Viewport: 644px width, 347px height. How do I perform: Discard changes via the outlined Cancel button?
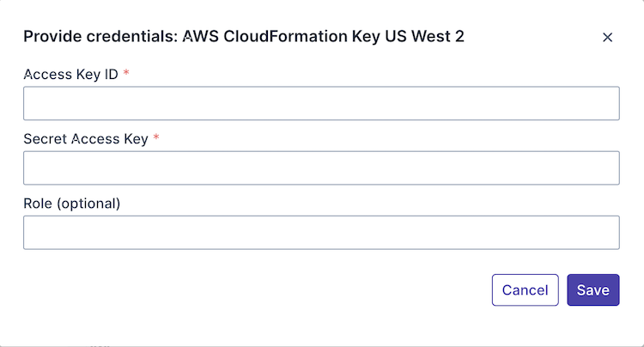[x=525, y=290]
